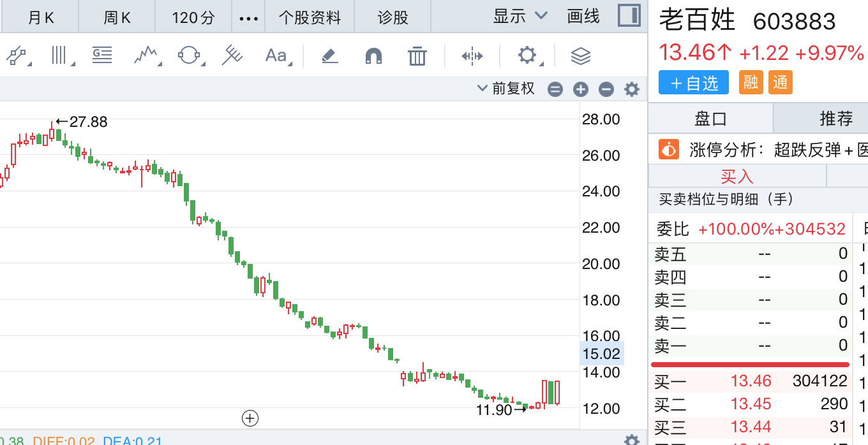Click the 涨停分析 超跌反弹 text link
This screenshot has width=868, height=445.
point(778,150)
